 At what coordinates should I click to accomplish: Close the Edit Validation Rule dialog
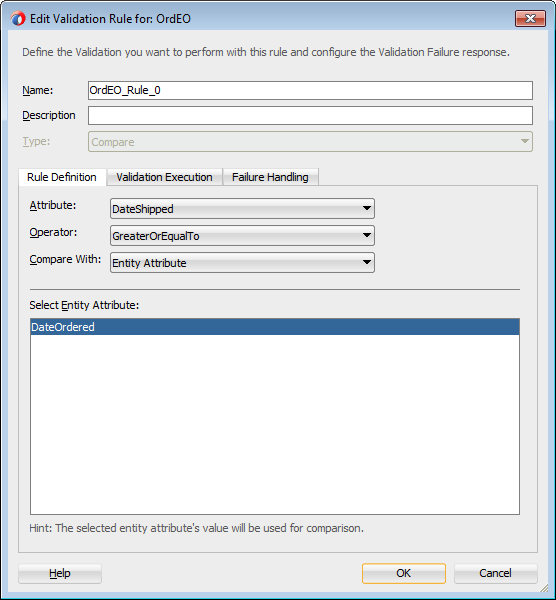point(530,18)
